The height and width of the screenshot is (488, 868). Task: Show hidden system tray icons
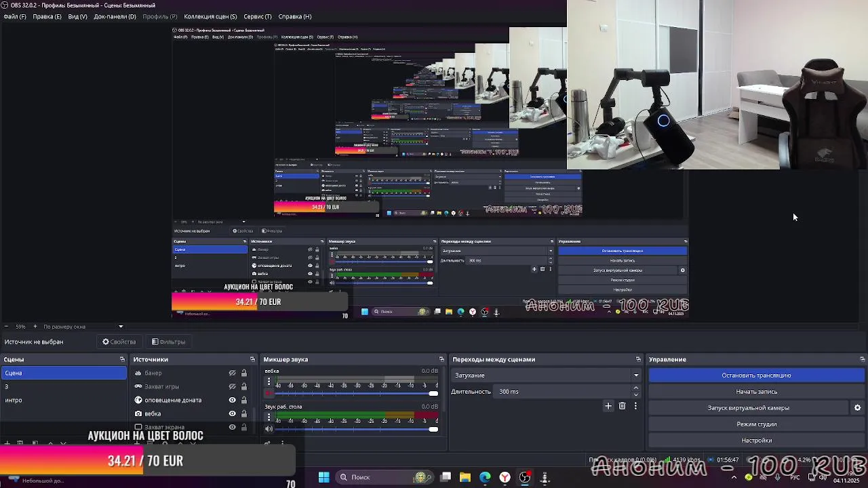734,477
